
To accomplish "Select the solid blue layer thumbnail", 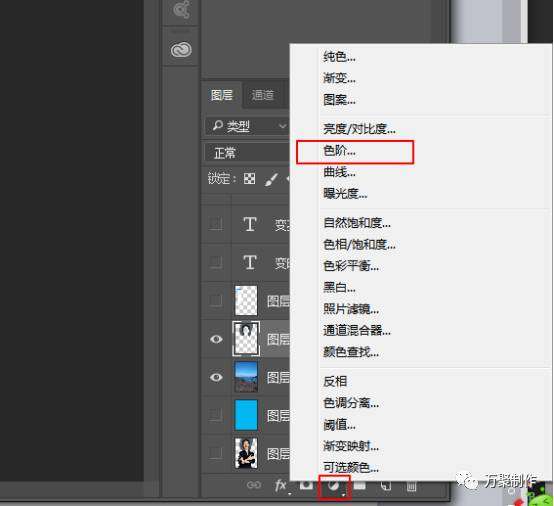I will point(246,415).
